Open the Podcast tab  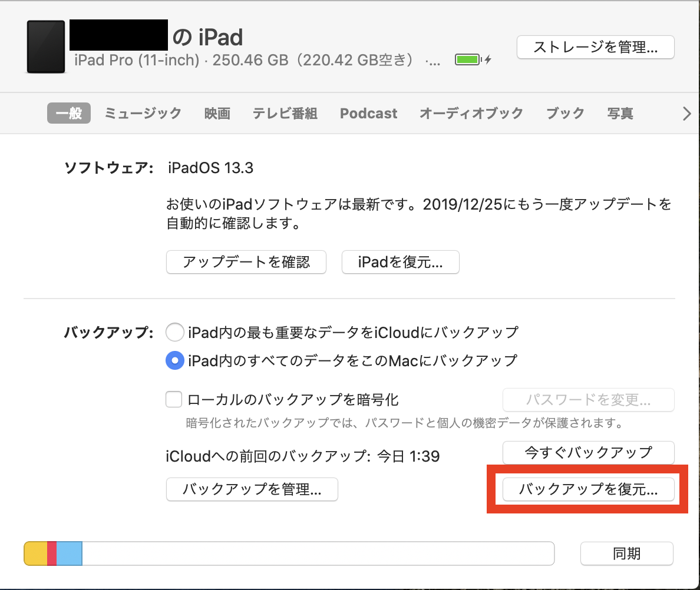point(369,113)
